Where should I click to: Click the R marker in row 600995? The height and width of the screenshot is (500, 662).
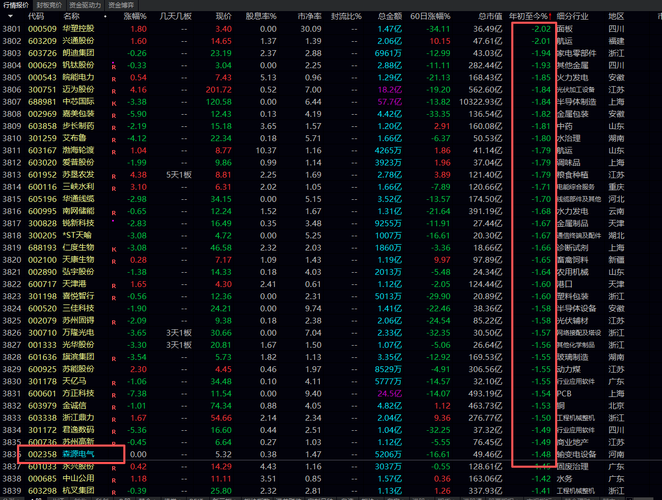click(114, 213)
